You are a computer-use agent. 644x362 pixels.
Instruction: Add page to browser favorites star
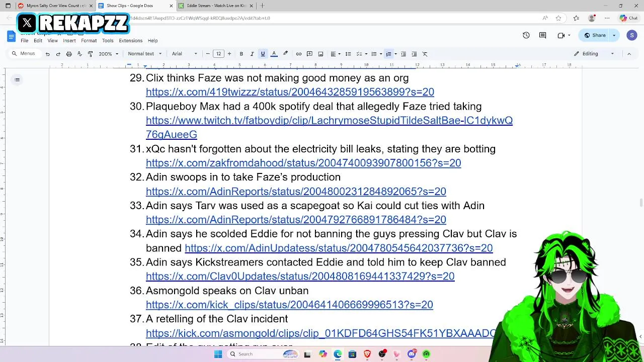[558, 18]
